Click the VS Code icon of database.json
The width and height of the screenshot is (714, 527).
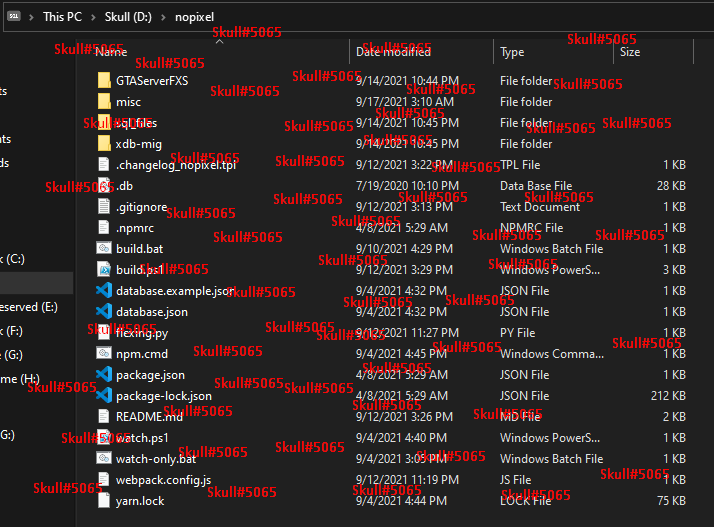click(104, 311)
